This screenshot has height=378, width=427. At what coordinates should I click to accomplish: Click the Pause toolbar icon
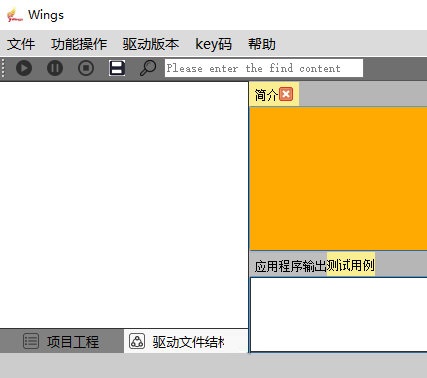(x=55, y=68)
